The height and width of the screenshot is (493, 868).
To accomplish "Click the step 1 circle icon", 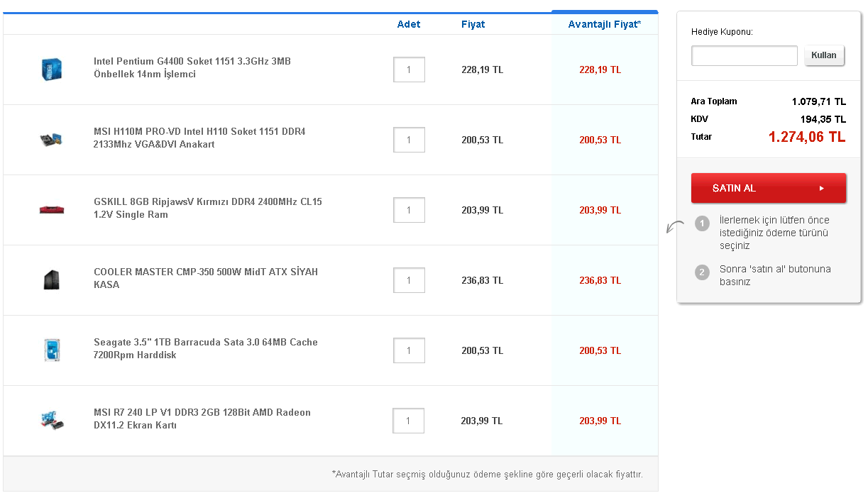I will (702, 224).
